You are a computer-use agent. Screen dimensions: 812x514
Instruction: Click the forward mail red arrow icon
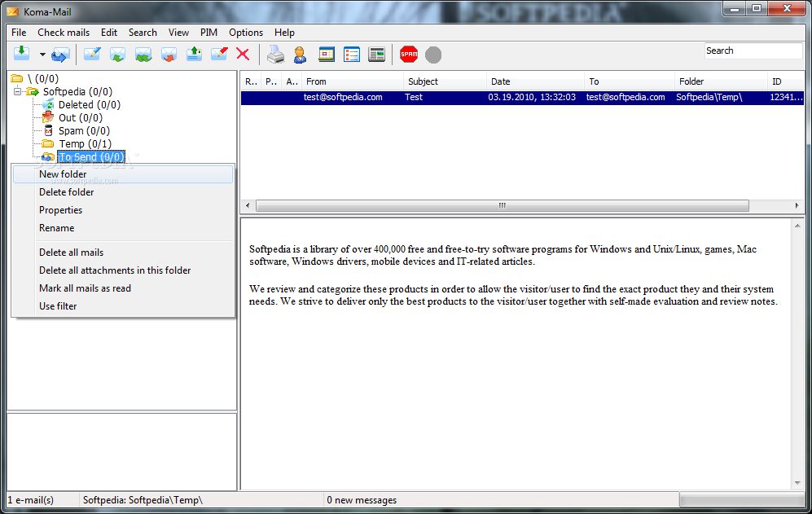(x=169, y=54)
